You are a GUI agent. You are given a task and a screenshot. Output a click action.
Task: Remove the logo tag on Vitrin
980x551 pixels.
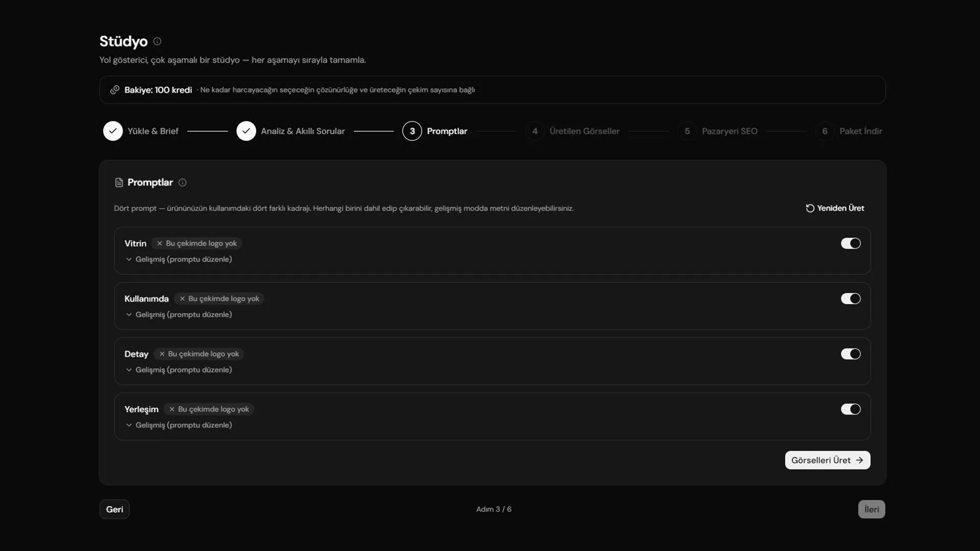pyautogui.click(x=160, y=243)
